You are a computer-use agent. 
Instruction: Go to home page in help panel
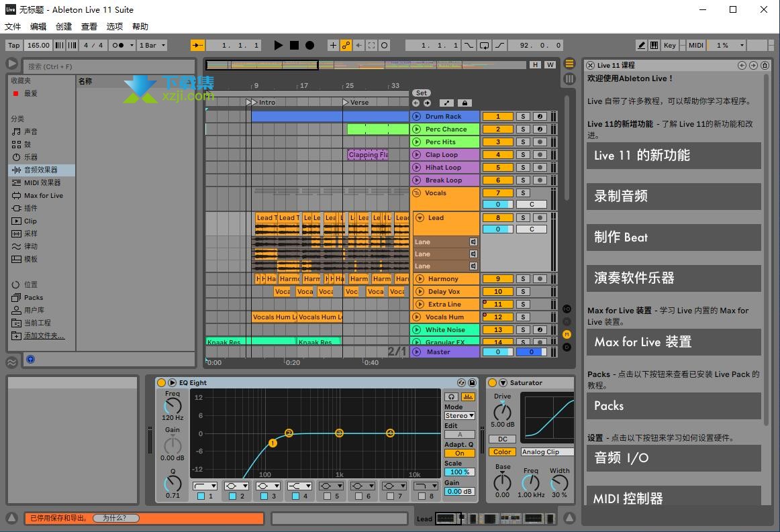point(765,65)
